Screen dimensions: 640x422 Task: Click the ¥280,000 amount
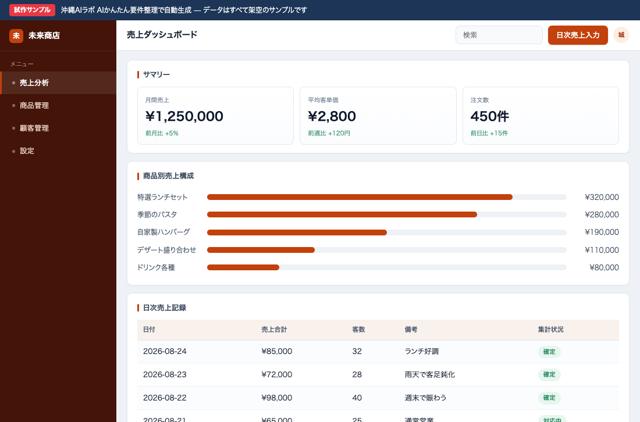(x=602, y=215)
